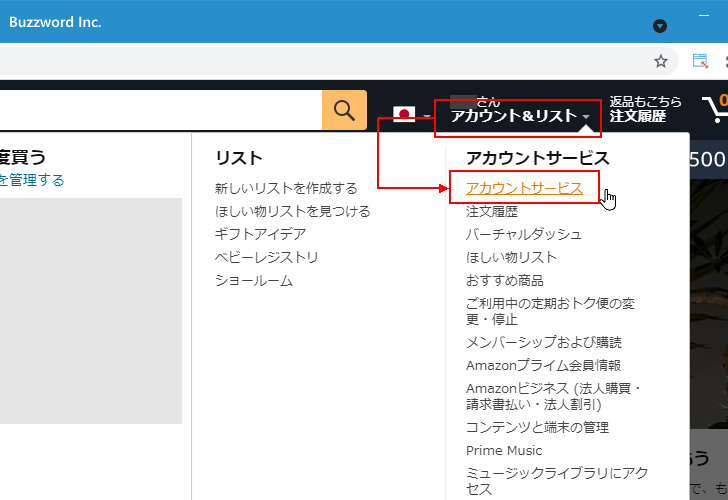Click the orange search magnifier button

tap(344, 110)
